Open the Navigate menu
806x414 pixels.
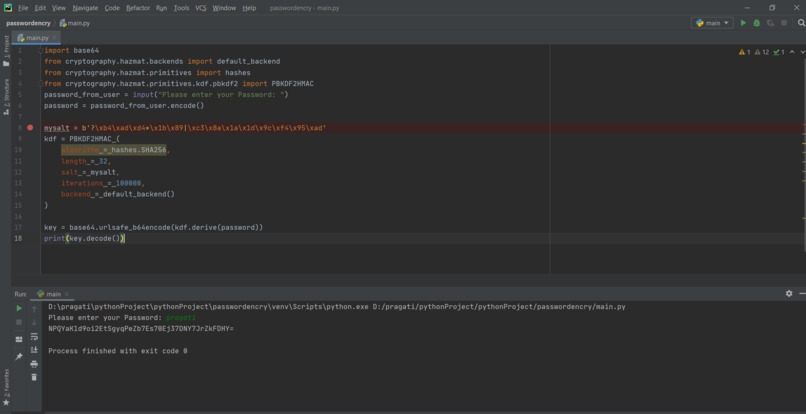point(85,8)
